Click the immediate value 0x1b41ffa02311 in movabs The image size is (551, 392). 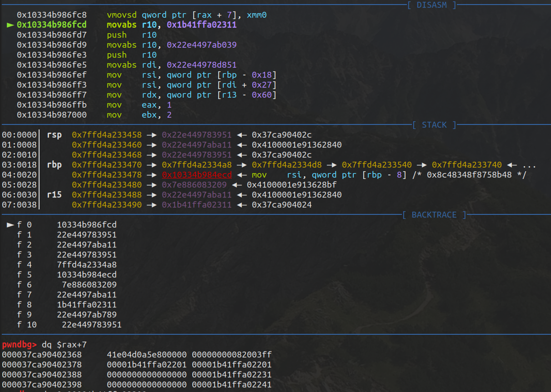pyautogui.click(x=202, y=25)
